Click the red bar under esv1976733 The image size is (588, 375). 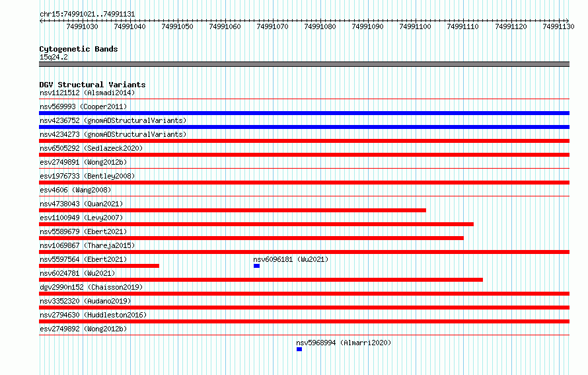coord(304,183)
